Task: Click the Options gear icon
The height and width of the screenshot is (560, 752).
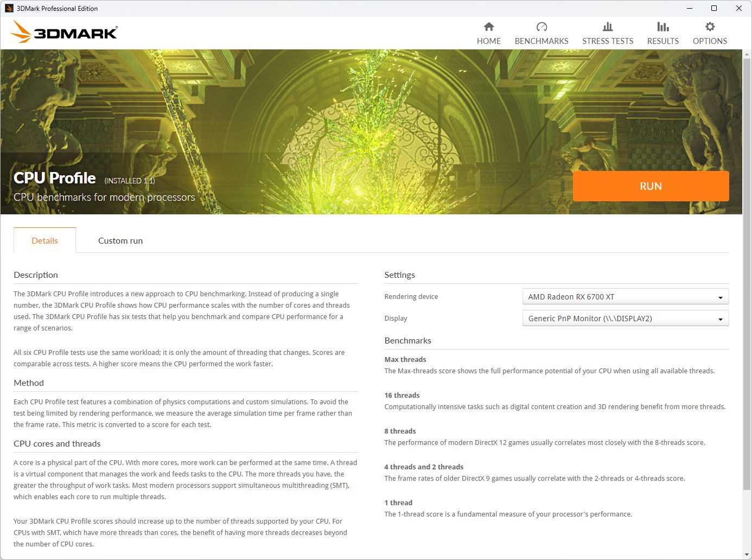Action: click(710, 27)
